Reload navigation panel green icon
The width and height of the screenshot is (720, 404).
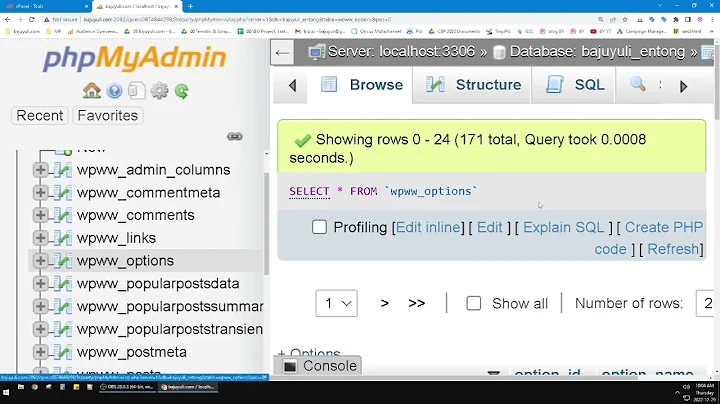coord(181,91)
